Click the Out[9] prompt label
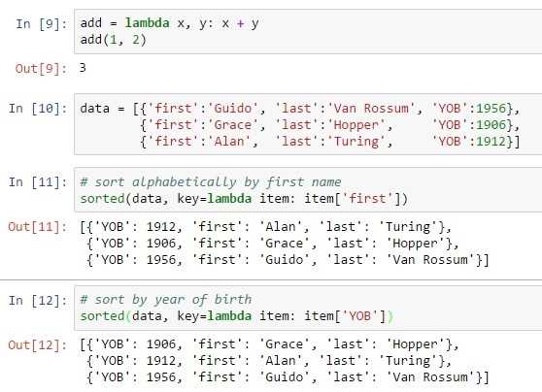542x392 pixels. 41,68
